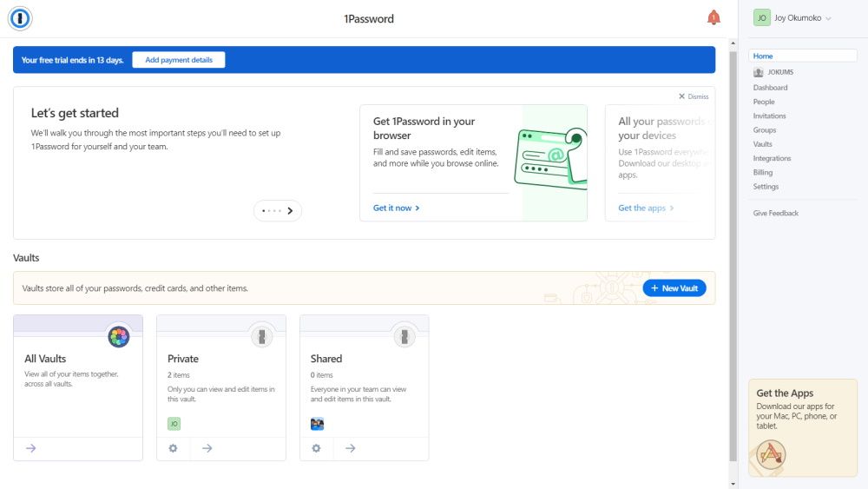Advance the getting started carousel arrow
This screenshot has height=489, width=868.
(290, 210)
